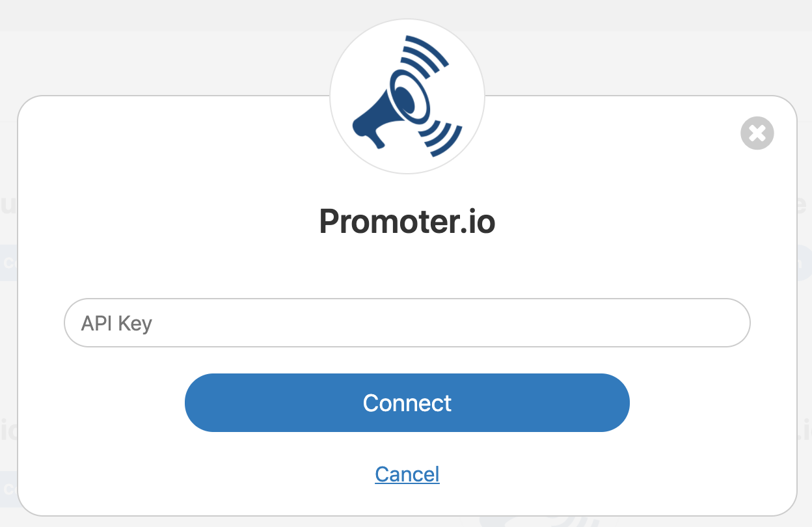Choose the underlined Cancel text
Screen dimensions: 812x527
tap(407, 474)
